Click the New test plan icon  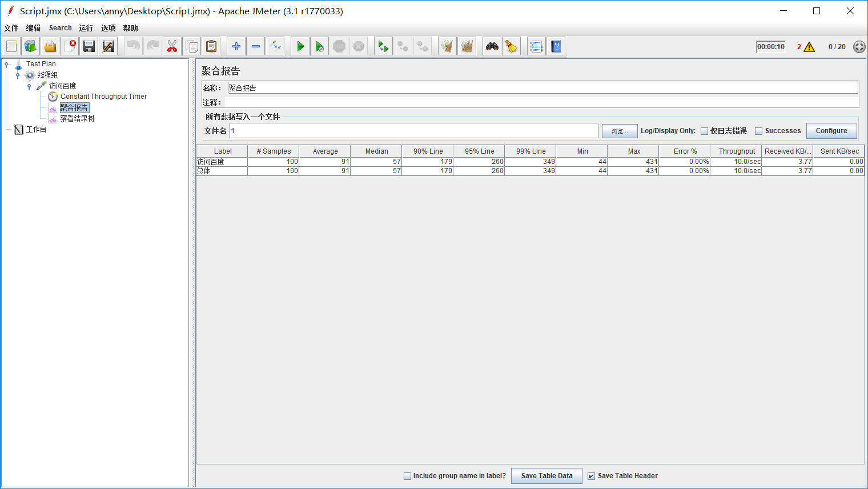[11, 46]
